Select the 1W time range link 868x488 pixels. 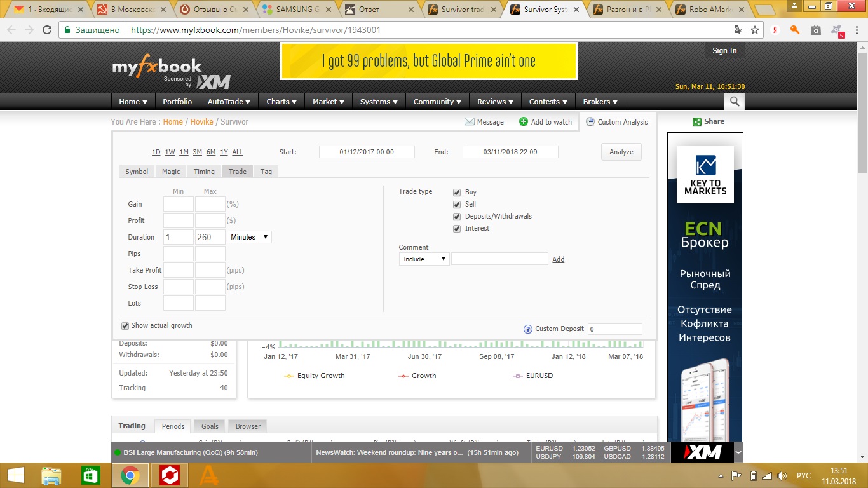[170, 152]
